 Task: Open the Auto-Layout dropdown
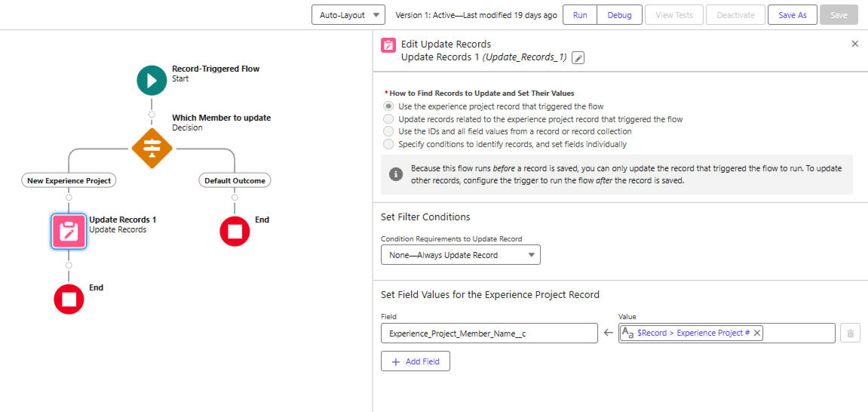(x=348, y=15)
